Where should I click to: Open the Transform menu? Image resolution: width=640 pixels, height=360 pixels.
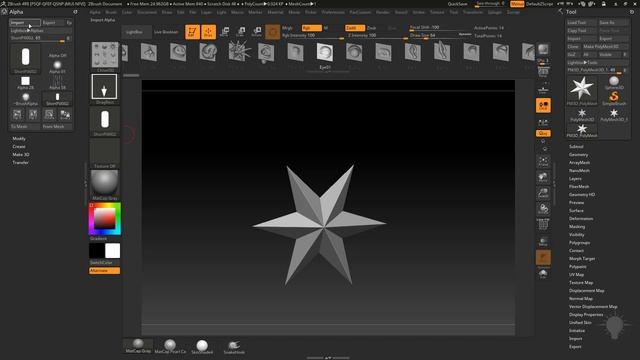coord(472,12)
